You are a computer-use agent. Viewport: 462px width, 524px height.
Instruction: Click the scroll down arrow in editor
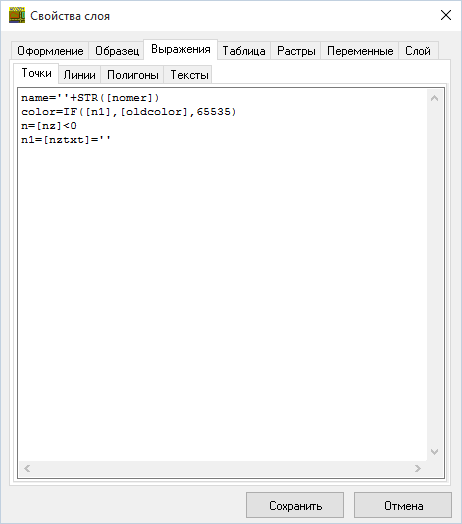434,452
